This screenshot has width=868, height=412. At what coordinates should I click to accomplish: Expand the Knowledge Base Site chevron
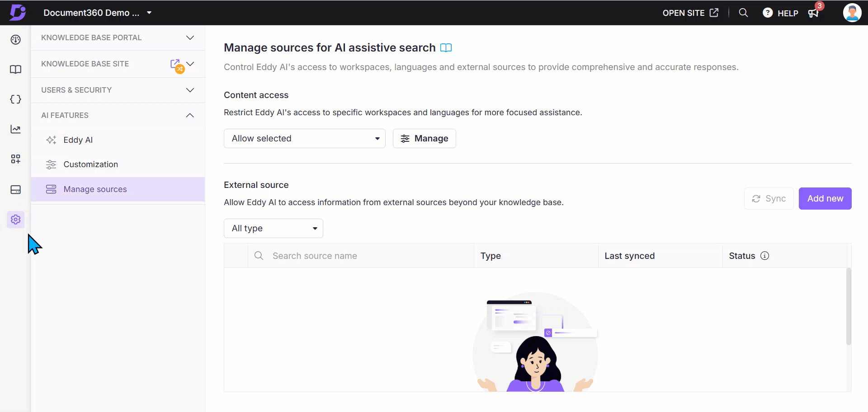point(190,64)
